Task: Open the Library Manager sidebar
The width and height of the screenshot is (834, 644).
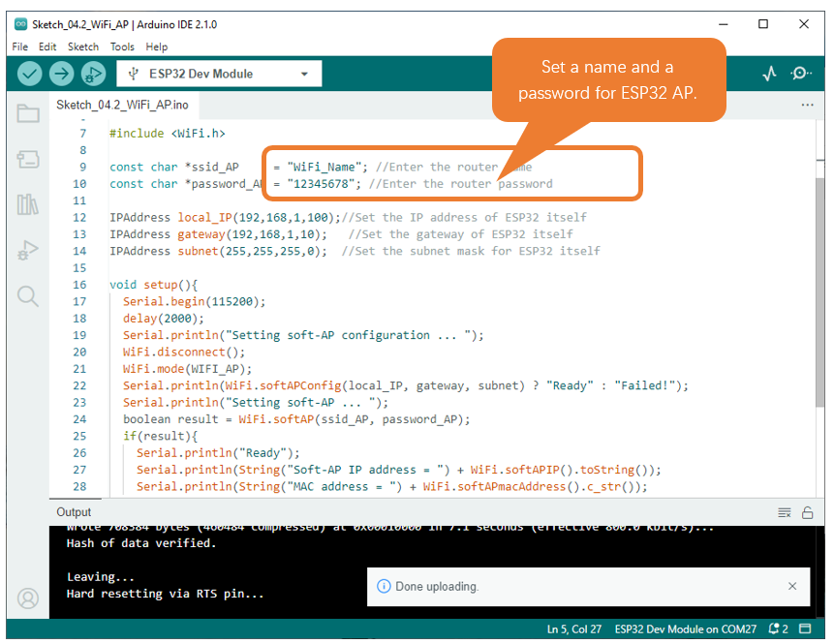Action: [x=28, y=204]
